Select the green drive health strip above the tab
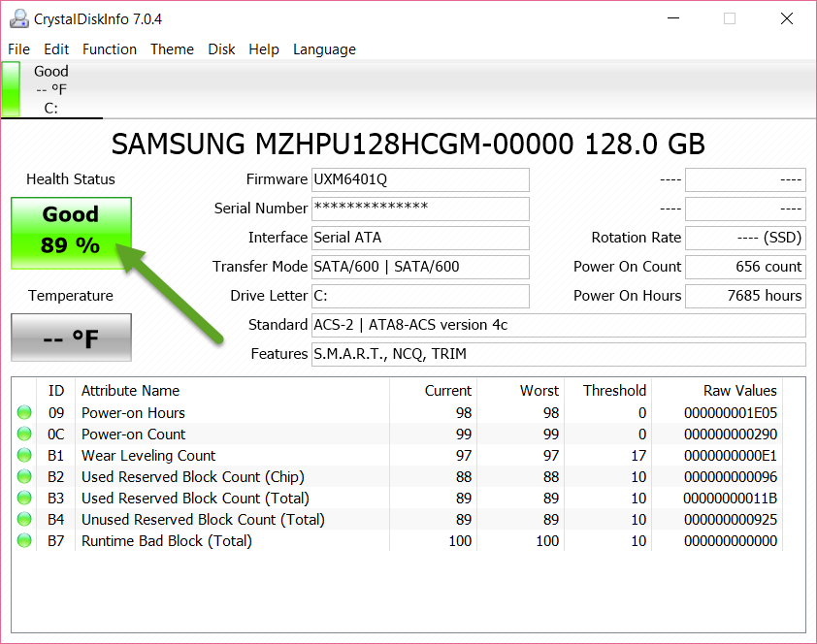The image size is (817, 644). coord(10,88)
